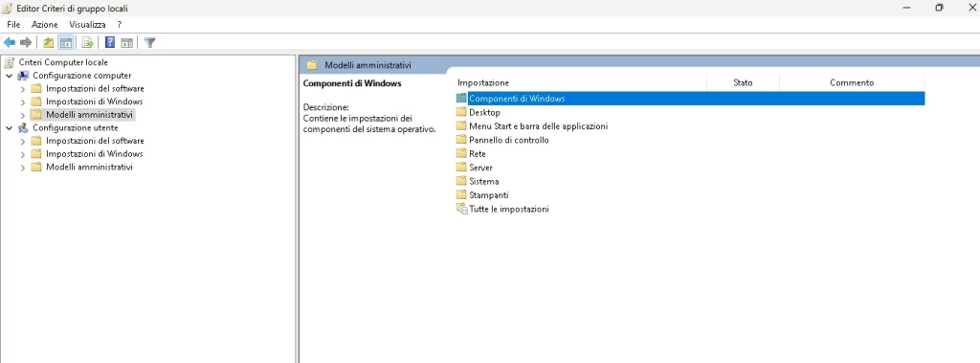Viewport: 980px width, 363px height.
Task: Select Menu Start e barra delle applicazioni
Action: coord(538,125)
